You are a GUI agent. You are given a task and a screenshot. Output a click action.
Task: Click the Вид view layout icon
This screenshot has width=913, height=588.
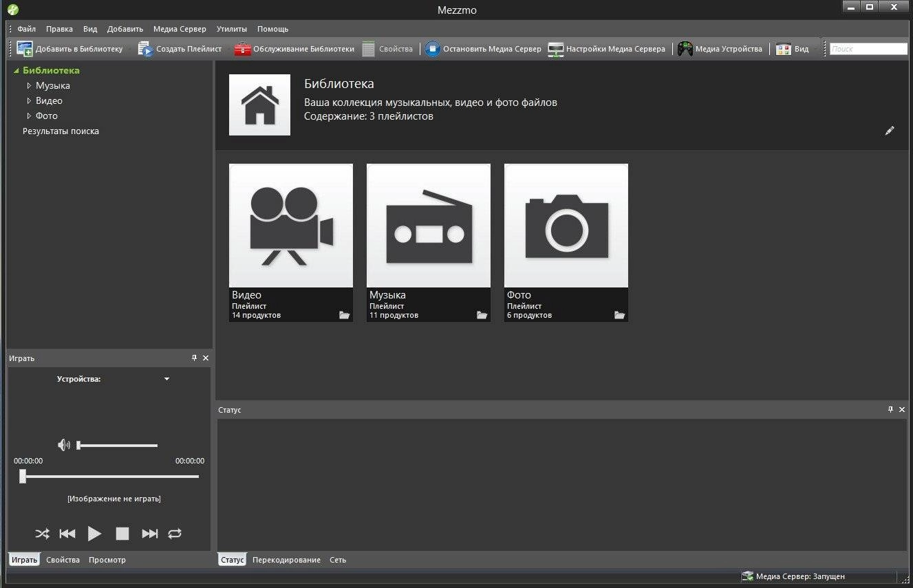click(x=783, y=50)
